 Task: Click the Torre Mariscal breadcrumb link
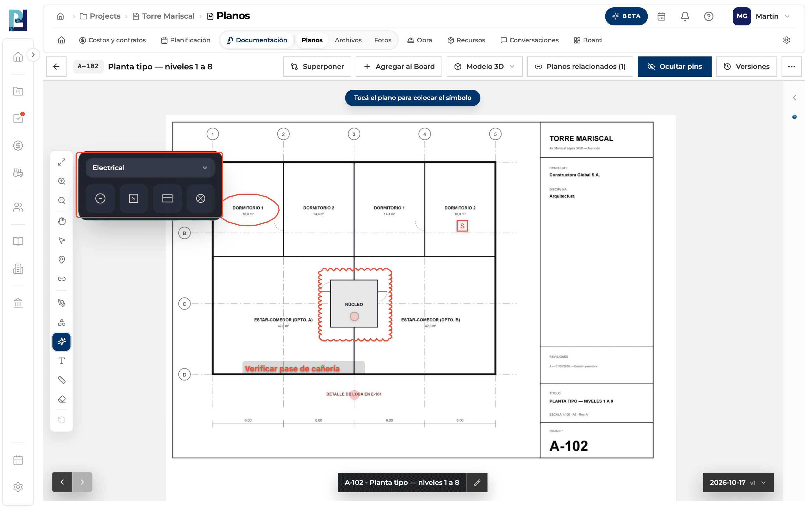coord(164,16)
